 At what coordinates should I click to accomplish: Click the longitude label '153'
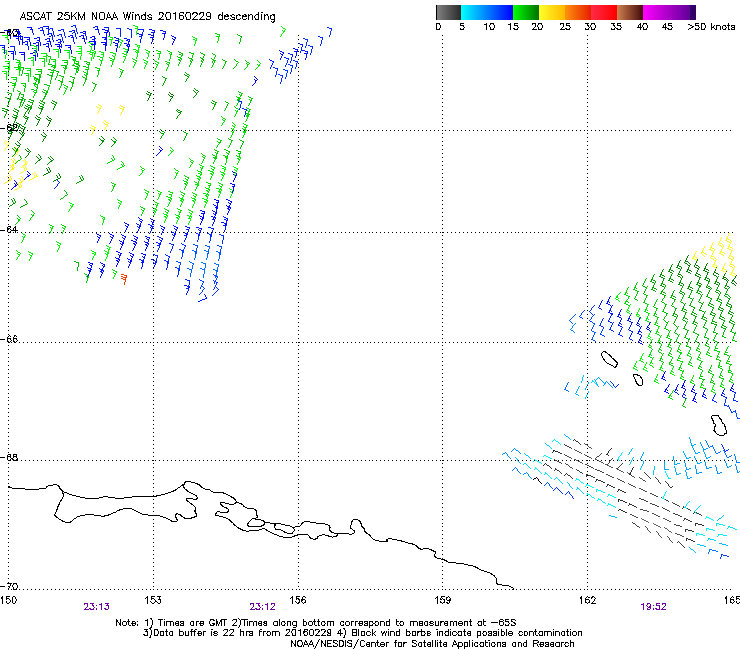click(153, 600)
